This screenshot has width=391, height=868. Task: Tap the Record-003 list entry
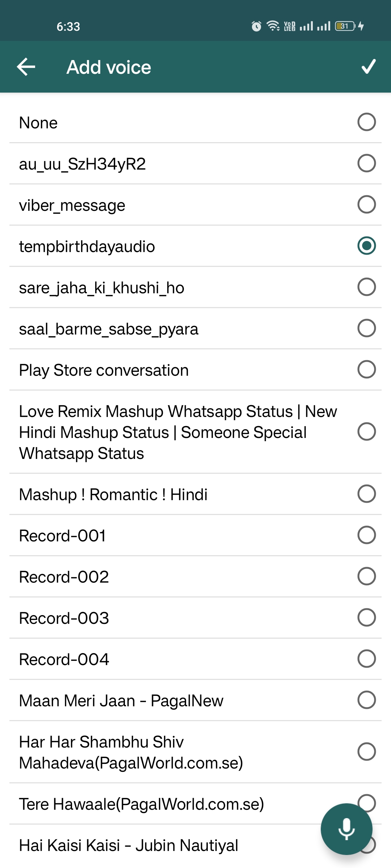click(x=64, y=618)
